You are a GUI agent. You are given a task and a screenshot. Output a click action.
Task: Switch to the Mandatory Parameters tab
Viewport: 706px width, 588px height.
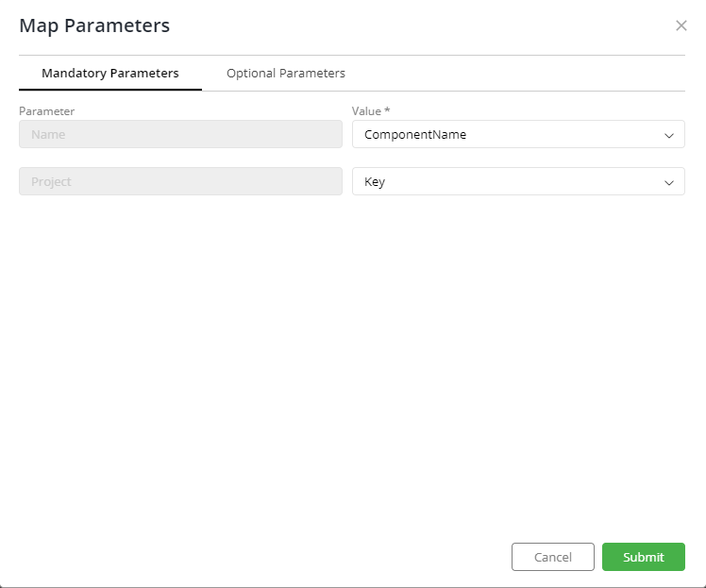(x=110, y=74)
